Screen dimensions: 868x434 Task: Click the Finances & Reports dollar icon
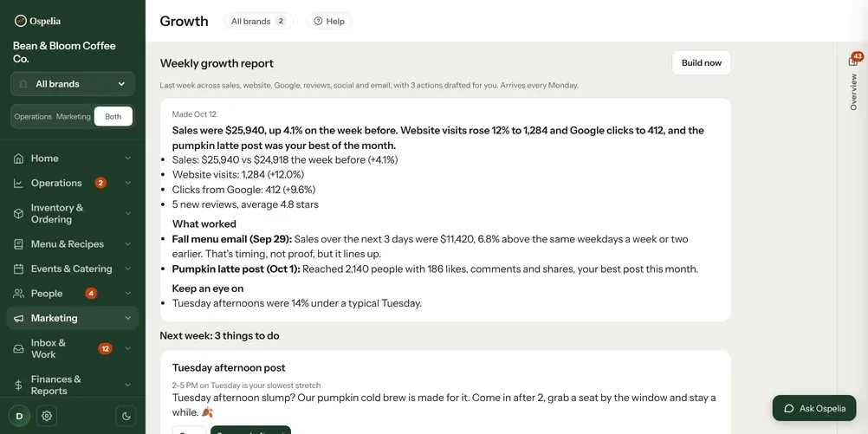[x=18, y=385]
